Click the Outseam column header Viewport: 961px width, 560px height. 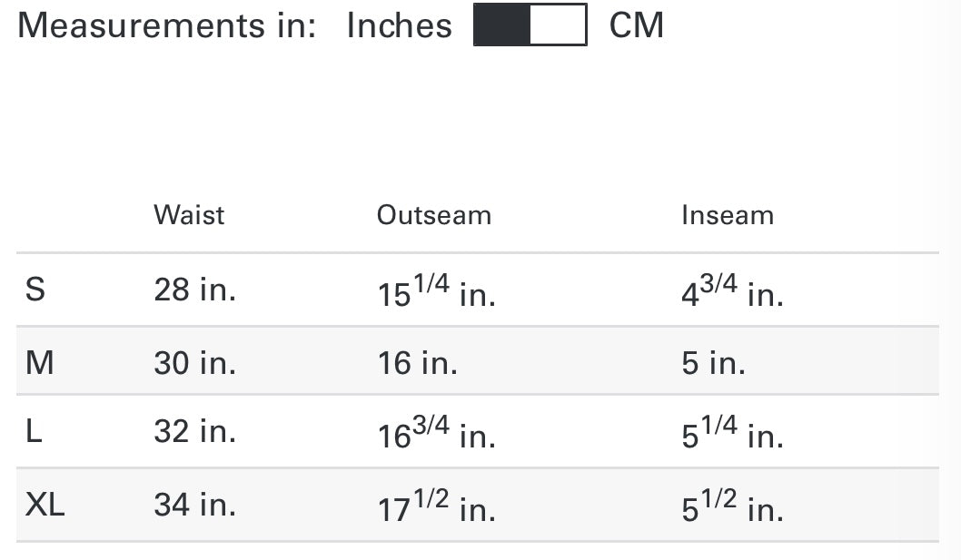[434, 215]
